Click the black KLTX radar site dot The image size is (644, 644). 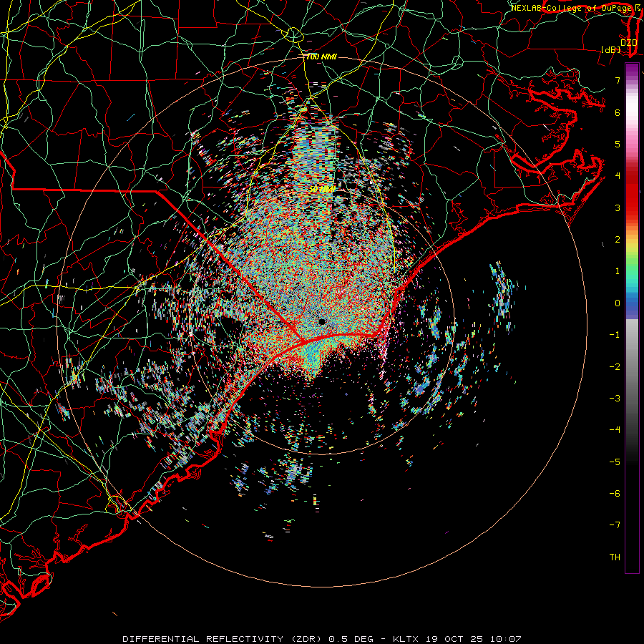(322, 321)
